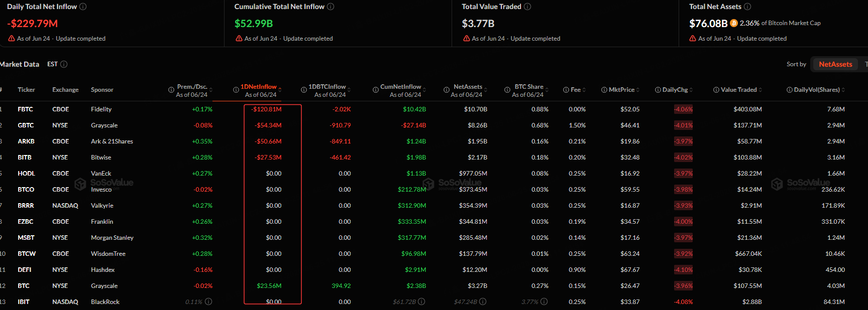Click warning icon under $76.08B net assets
This screenshot has width=868, height=310.
[693, 38]
